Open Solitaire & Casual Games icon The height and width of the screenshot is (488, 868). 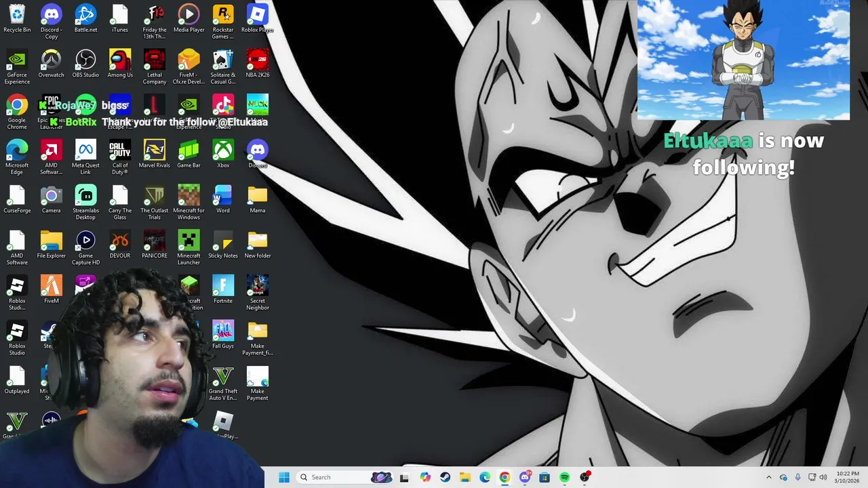click(x=223, y=66)
